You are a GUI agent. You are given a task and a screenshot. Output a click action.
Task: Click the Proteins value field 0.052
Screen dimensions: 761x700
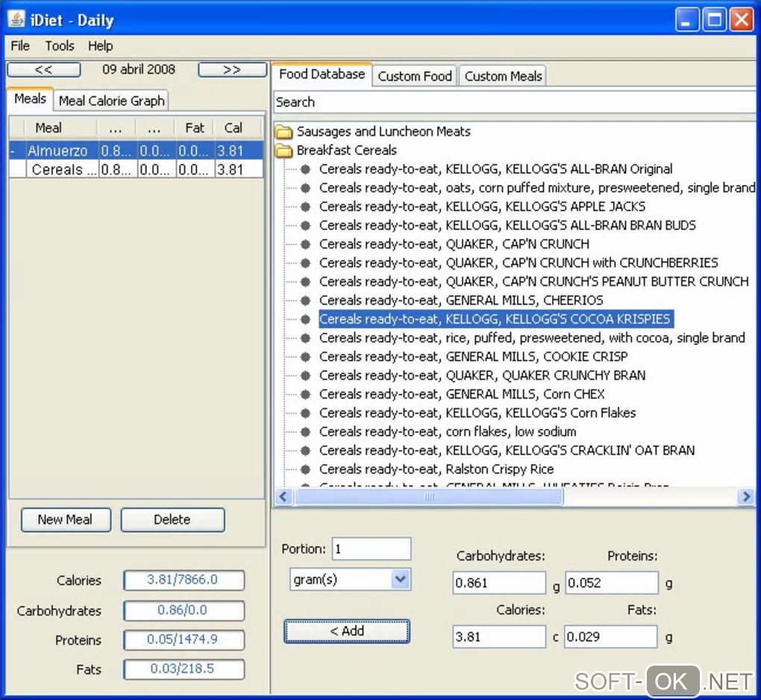tap(612, 583)
